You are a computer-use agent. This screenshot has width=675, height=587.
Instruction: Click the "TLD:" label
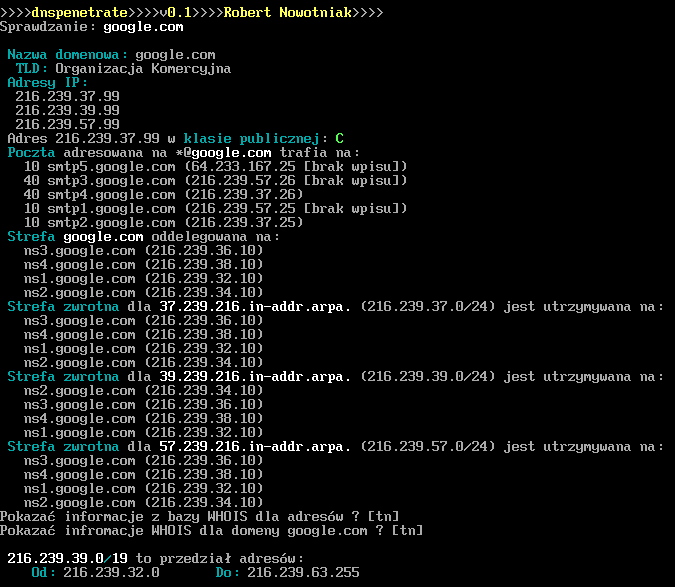32,68
